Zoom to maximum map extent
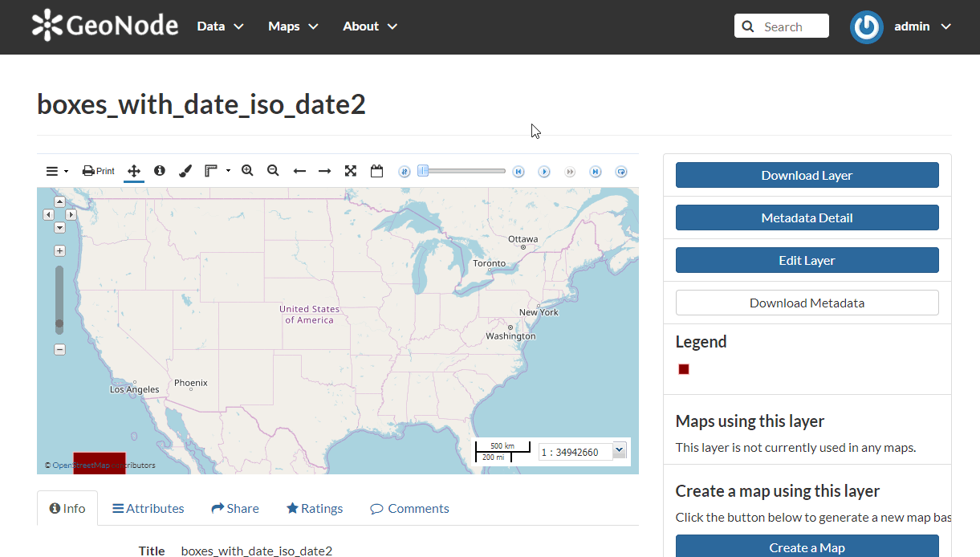 (351, 170)
